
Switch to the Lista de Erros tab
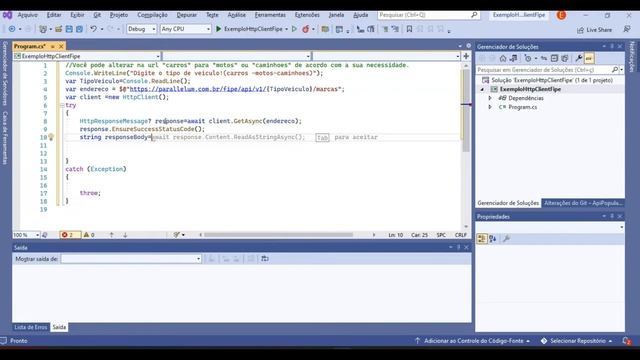click(x=31, y=327)
